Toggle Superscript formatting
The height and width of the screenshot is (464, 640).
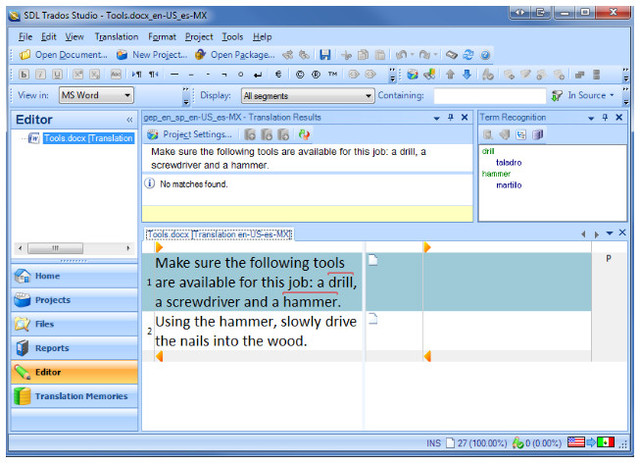78,74
